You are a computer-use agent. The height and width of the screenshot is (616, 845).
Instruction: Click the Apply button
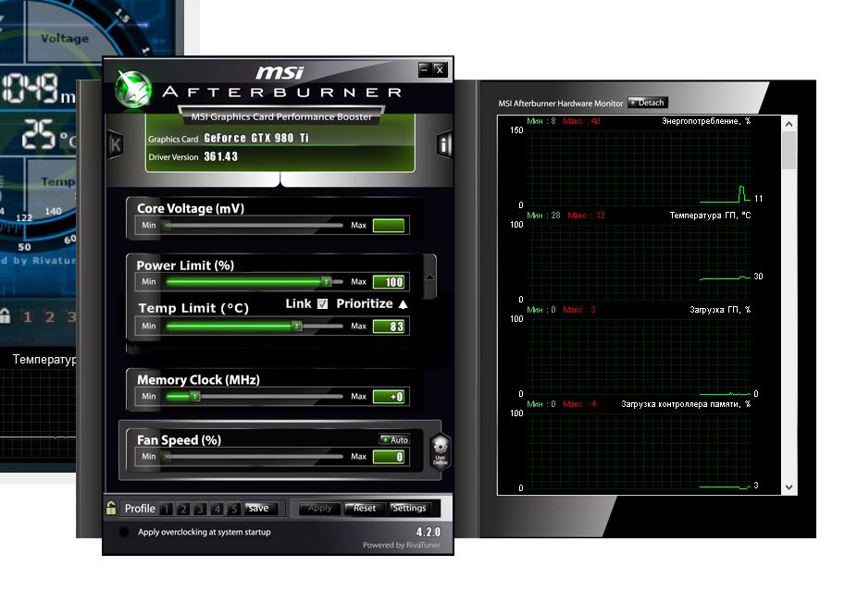point(319,509)
